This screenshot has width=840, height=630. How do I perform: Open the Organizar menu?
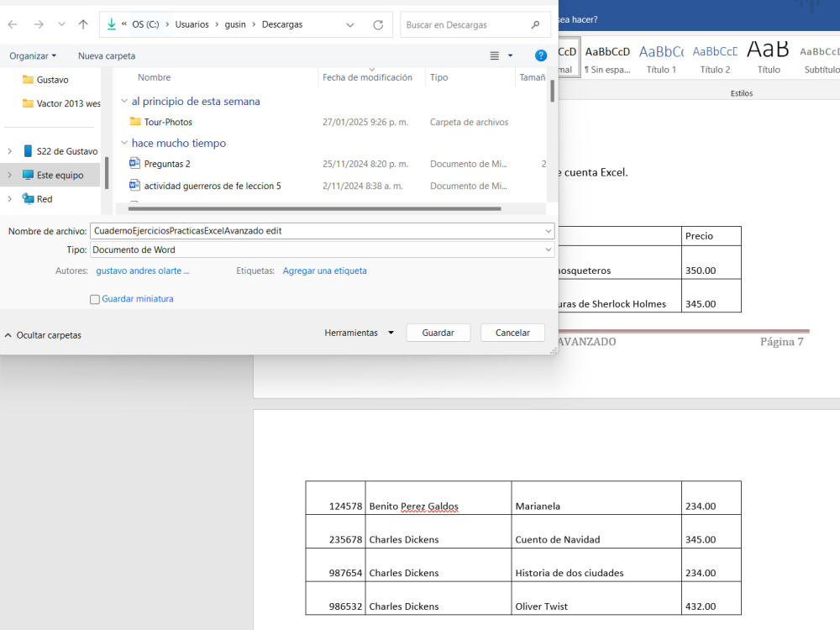(33, 55)
